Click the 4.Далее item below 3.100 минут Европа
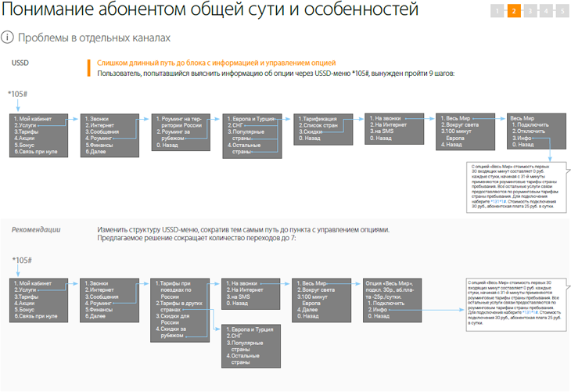 coord(307,310)
